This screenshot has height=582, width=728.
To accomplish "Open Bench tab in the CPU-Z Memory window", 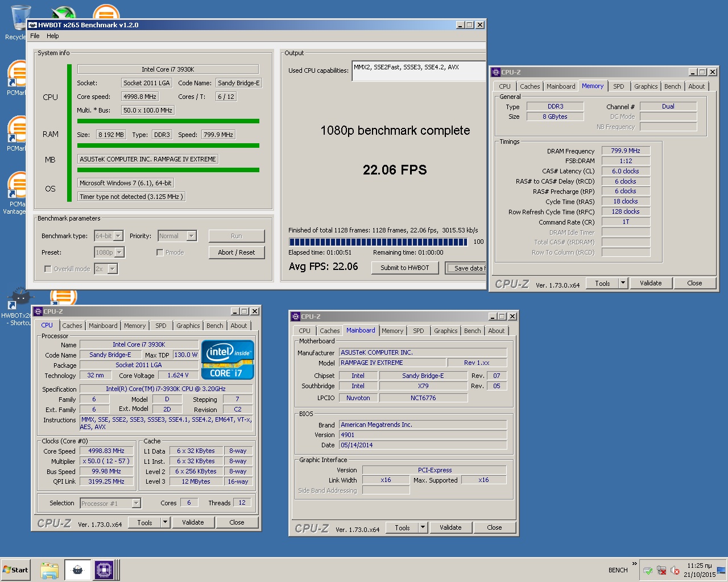I will (673, 86).
